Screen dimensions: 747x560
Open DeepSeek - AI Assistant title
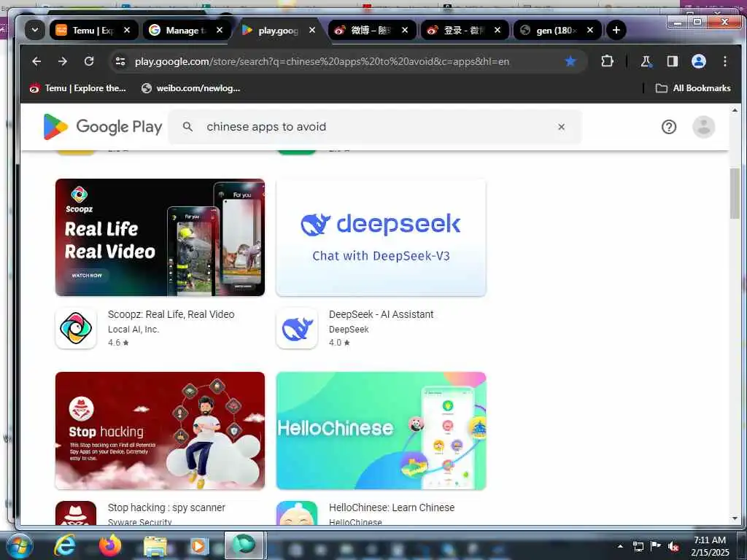point(381,314)
